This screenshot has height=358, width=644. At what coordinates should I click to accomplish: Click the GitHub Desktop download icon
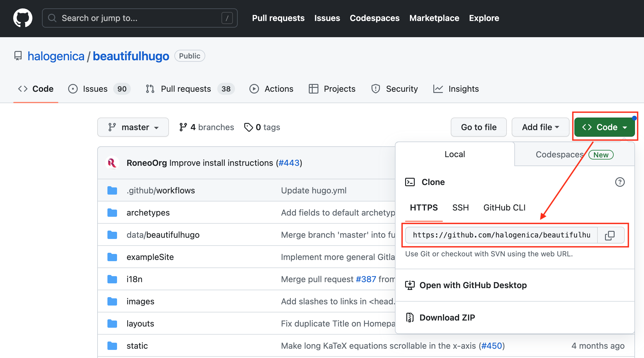410,285
